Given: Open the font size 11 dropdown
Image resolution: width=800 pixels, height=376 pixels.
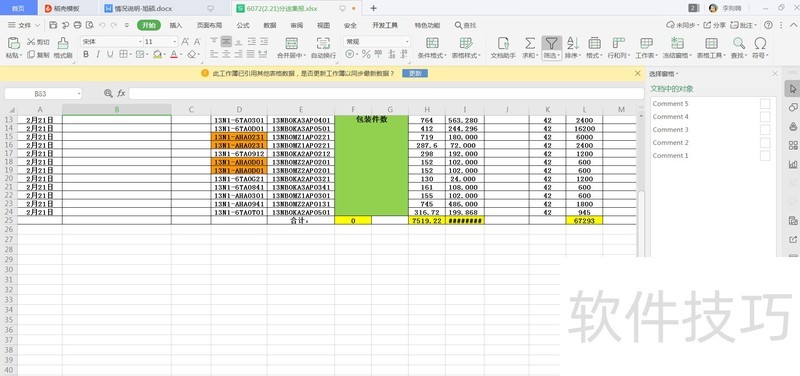Looking at the screenshot, I should 175,42.
